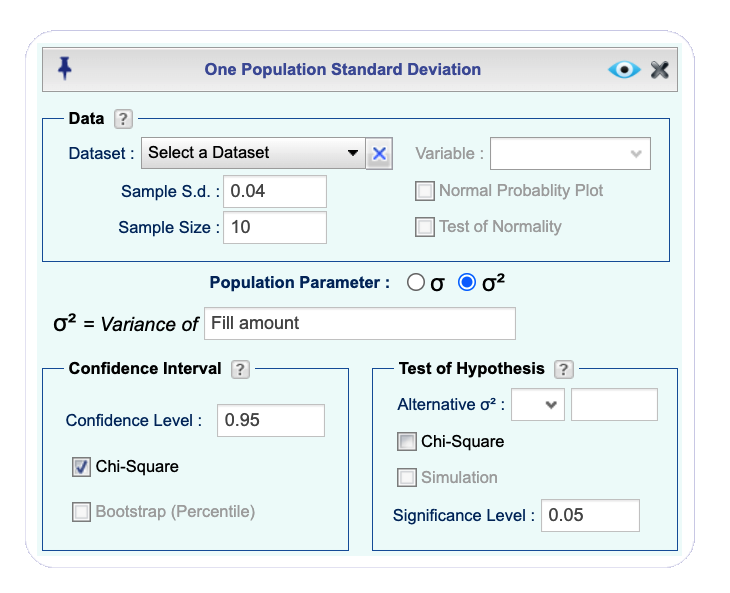730x593 pixels.
Task: Tick the Normal Probablity Plot checkbox
Action: [425, 191]
